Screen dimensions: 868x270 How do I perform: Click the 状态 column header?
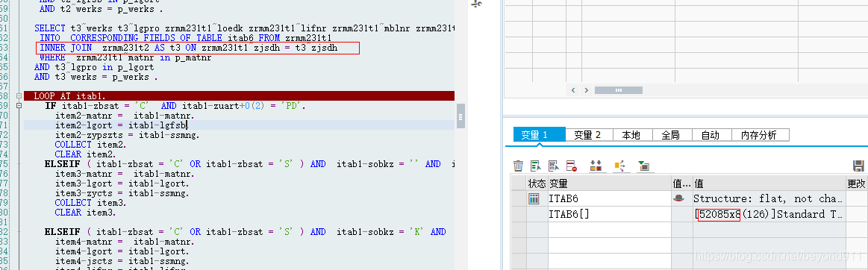point(537,183)
